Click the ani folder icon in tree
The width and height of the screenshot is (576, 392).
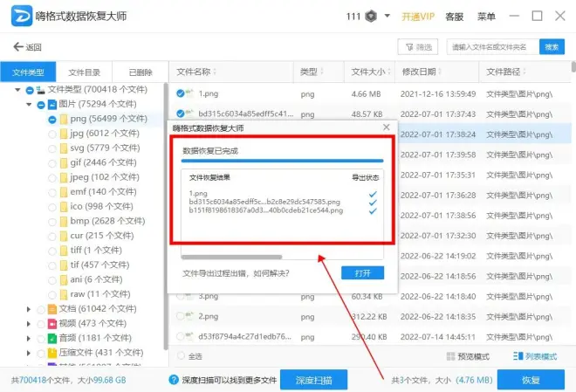[x=64, y=280]
